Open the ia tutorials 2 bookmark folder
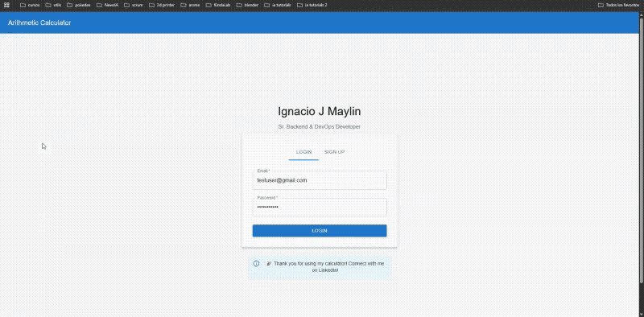This screenshot has width=644, height=317. pyautogui.click(x=312, y=5)
